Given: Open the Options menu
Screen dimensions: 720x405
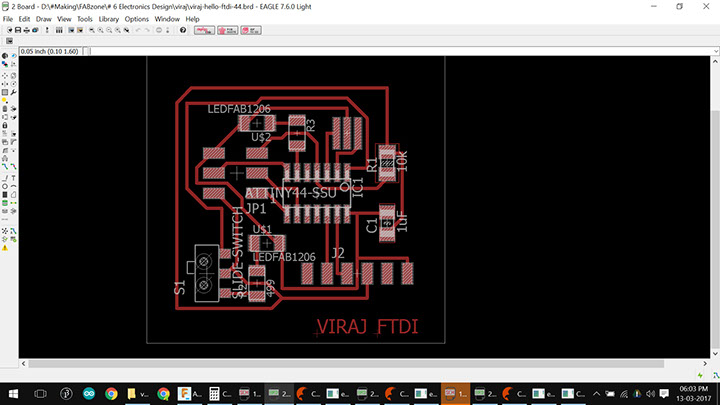Looking at the screenshot, I should pyautogui.click(x=136, y=19).
